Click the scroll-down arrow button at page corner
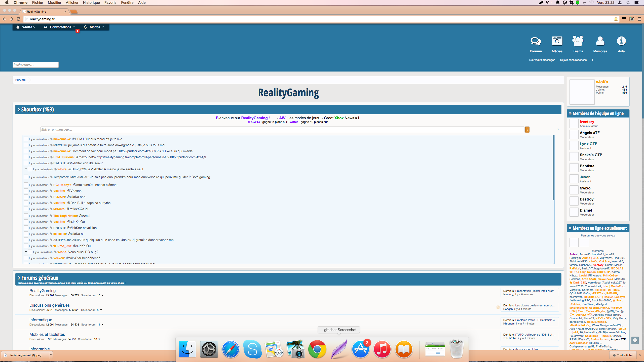 [635, 340]
